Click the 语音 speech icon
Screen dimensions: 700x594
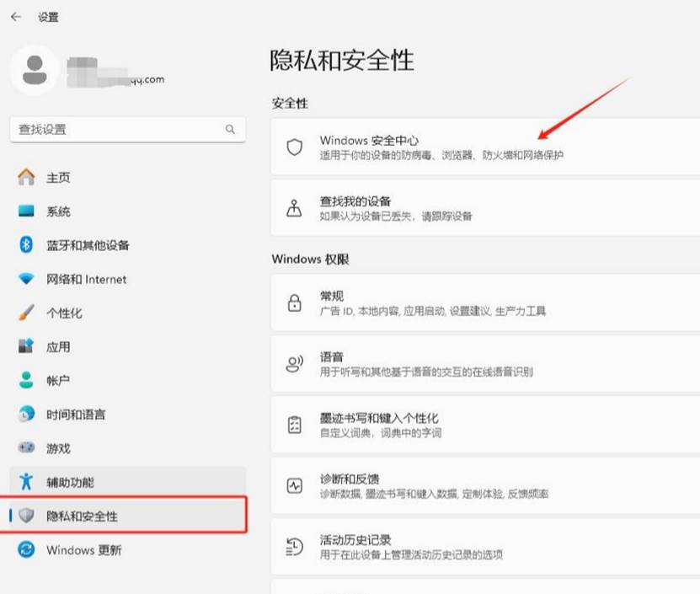295,364
